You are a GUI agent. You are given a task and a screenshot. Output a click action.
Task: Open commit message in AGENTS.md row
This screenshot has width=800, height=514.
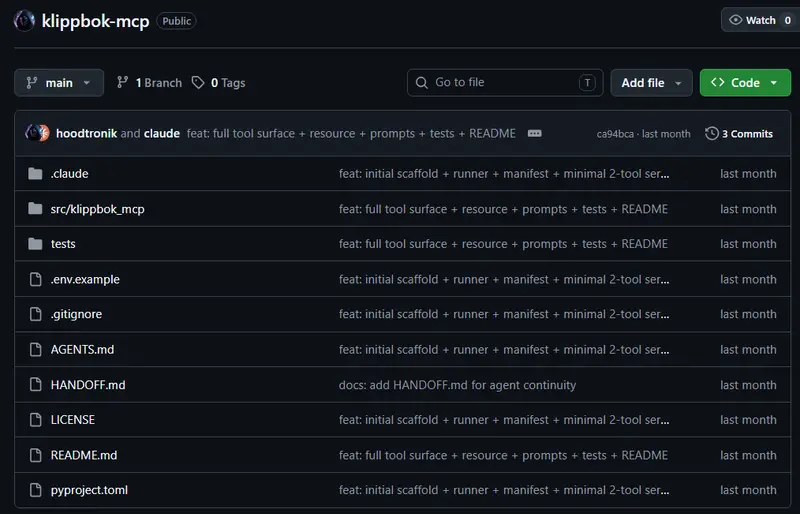click(x=504, y=350)
